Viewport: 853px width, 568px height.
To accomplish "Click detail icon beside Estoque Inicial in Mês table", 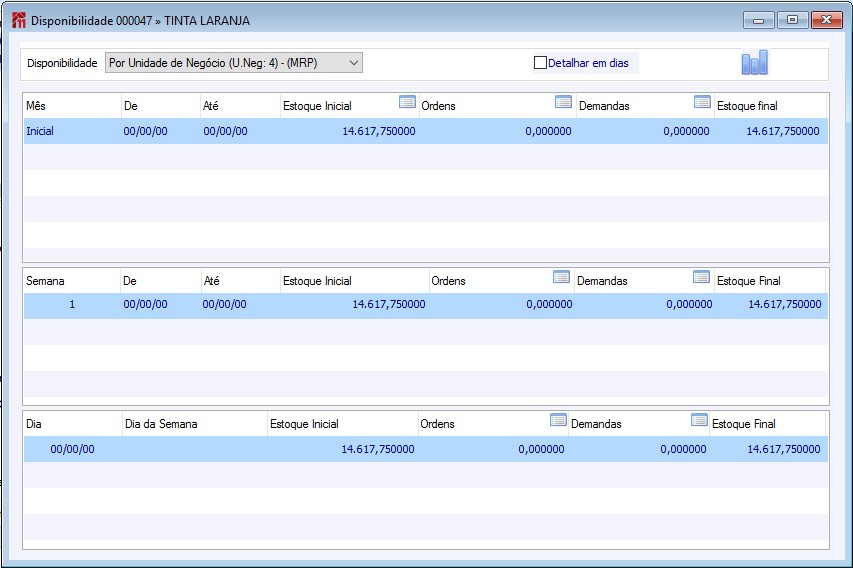I will coord(407,102).
